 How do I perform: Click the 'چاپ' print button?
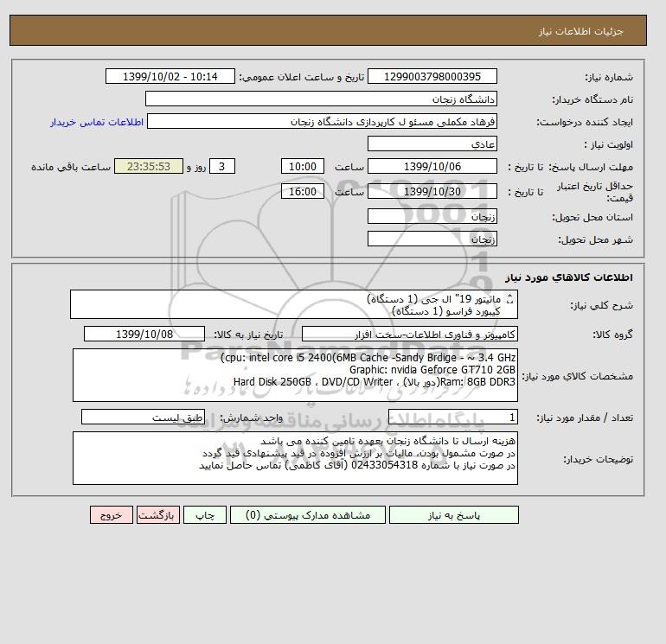pos(205,514)
